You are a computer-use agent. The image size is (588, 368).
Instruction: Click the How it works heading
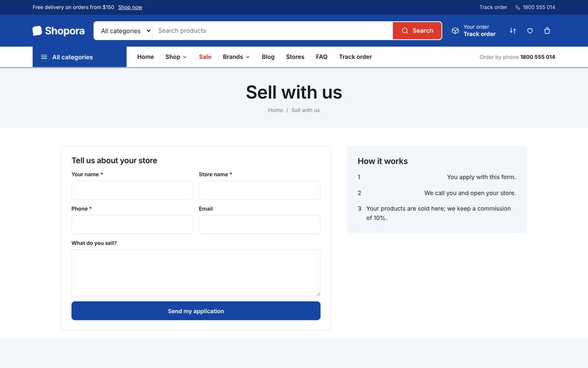tap(383, 161)
